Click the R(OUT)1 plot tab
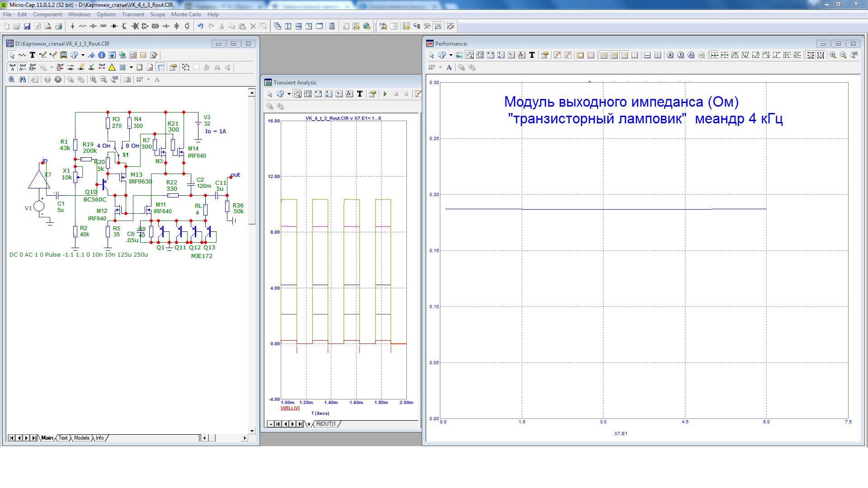The height and width of the screenshot is (488, 868). 325,424
